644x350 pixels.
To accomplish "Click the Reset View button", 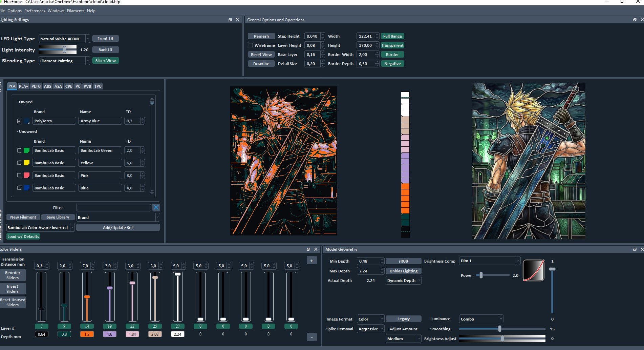I will 261,55.
